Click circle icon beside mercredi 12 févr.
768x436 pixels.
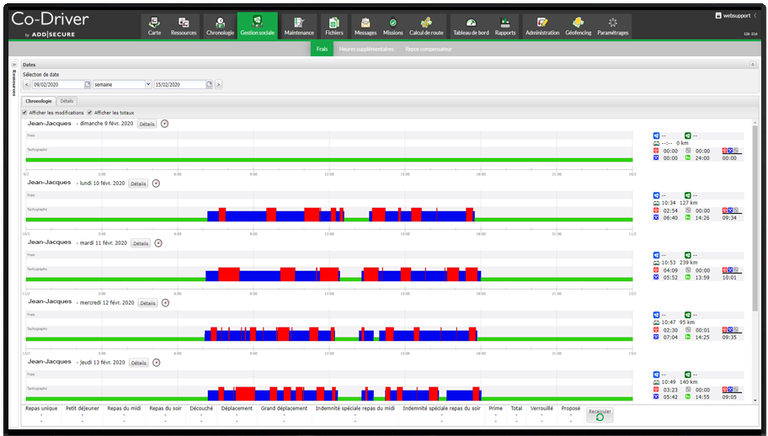click(x=166, y=303)
